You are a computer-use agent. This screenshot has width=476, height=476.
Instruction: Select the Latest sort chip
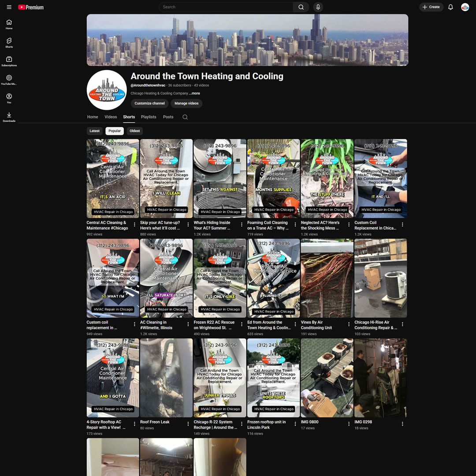click(95, 131)
